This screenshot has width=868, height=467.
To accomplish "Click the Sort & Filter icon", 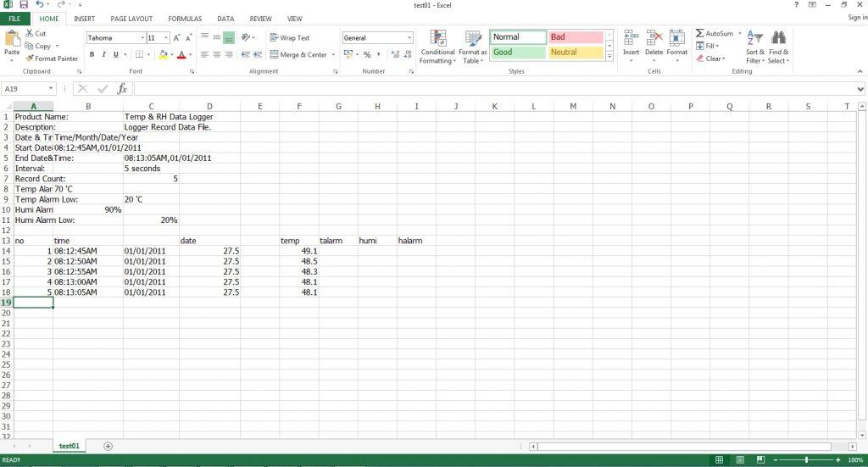I will (x=754, y=39).
